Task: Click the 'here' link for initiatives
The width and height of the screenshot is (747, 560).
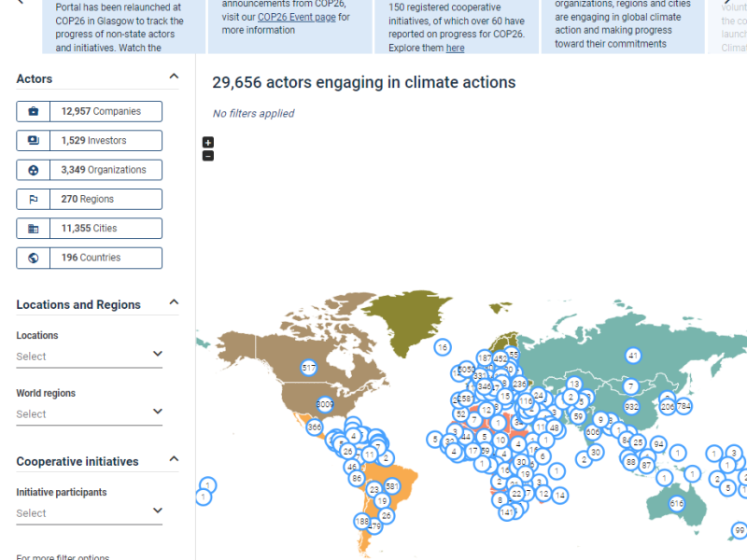Action: click(x=455, y=48)
